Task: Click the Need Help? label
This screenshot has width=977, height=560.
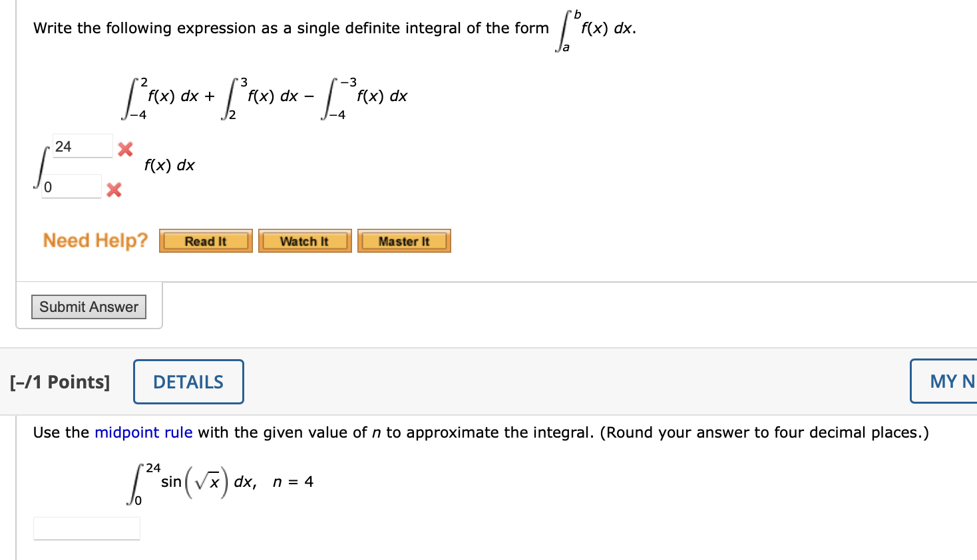Action: click(95, 241)
